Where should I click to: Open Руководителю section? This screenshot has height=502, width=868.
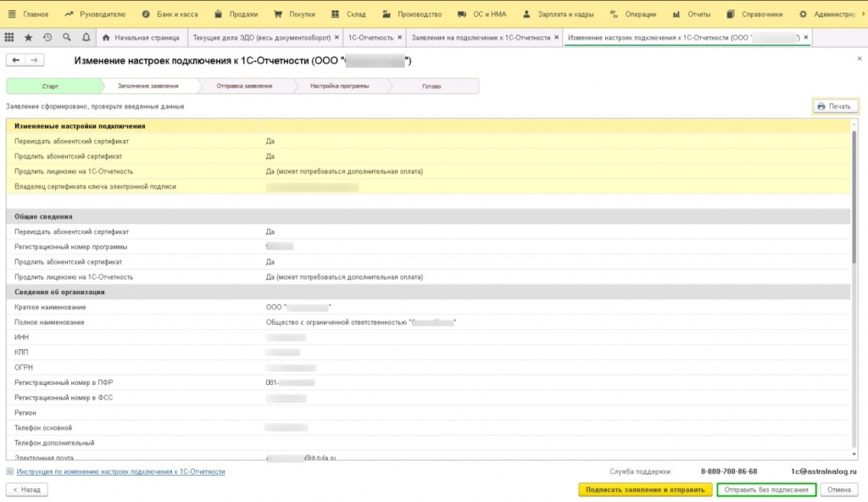(95, 14)
